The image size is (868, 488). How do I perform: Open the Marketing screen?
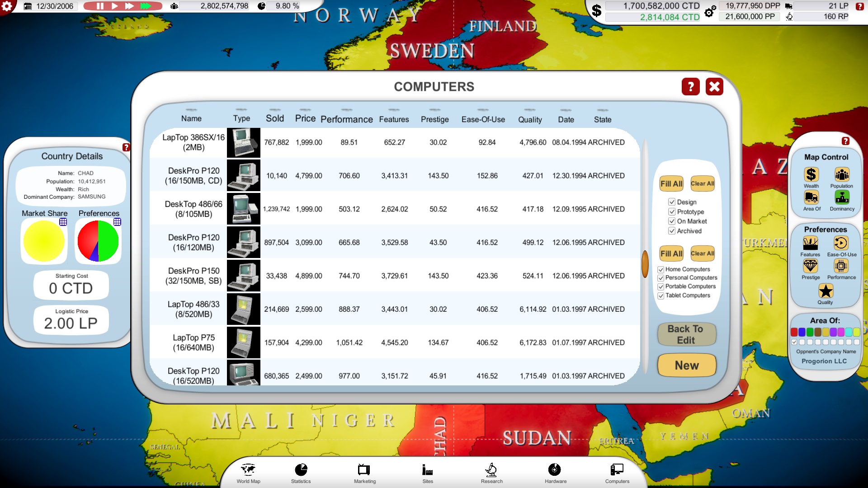364,473
